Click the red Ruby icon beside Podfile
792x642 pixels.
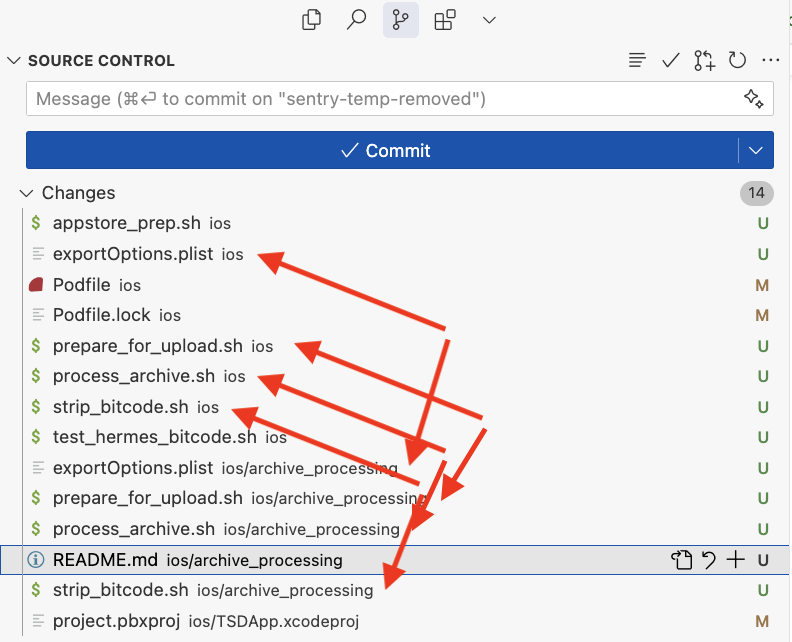point(36,284)
